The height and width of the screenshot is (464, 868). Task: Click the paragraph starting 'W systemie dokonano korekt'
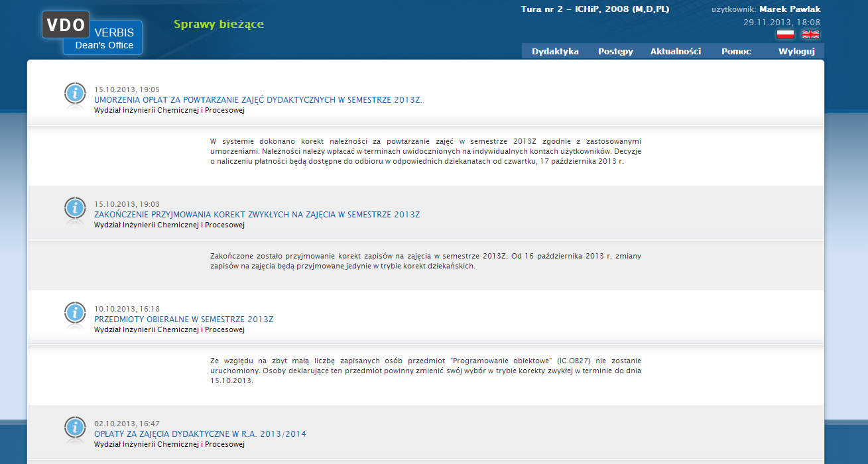pos(426,151)
